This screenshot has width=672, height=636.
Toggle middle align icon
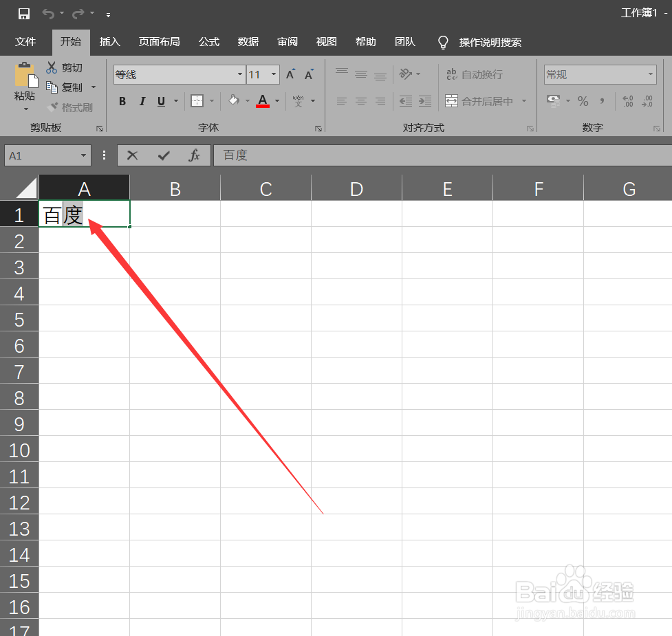click(361, 74)
